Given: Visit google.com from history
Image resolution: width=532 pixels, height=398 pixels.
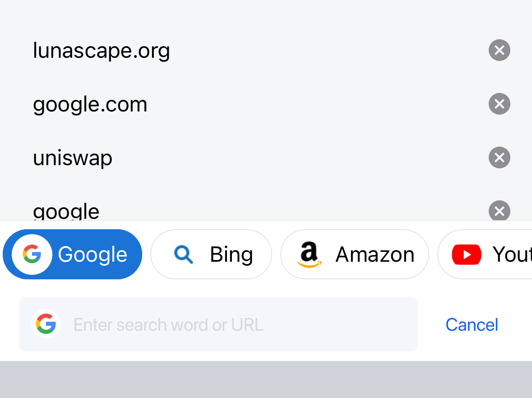Looking at the screenshot, I should click(x=90, y=104).
